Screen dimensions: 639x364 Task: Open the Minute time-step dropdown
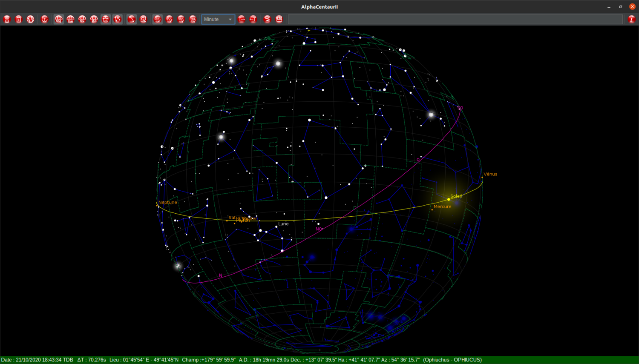(218, 19)
